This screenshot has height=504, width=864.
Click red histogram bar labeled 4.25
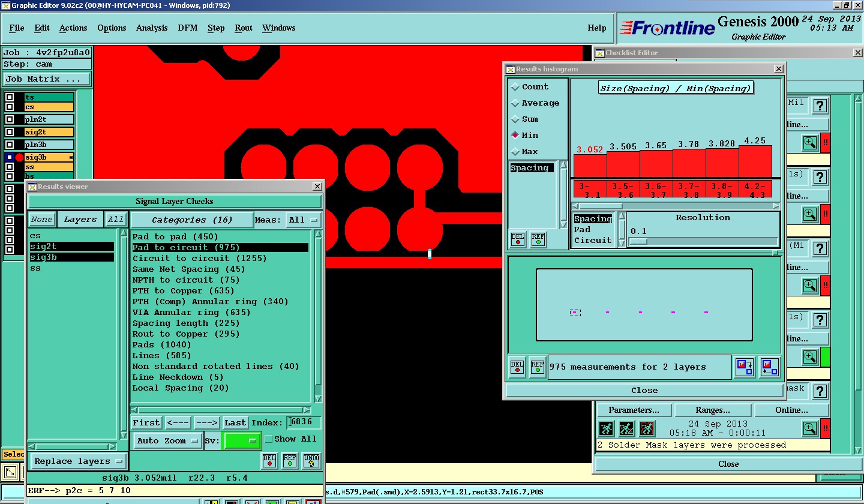755,161
